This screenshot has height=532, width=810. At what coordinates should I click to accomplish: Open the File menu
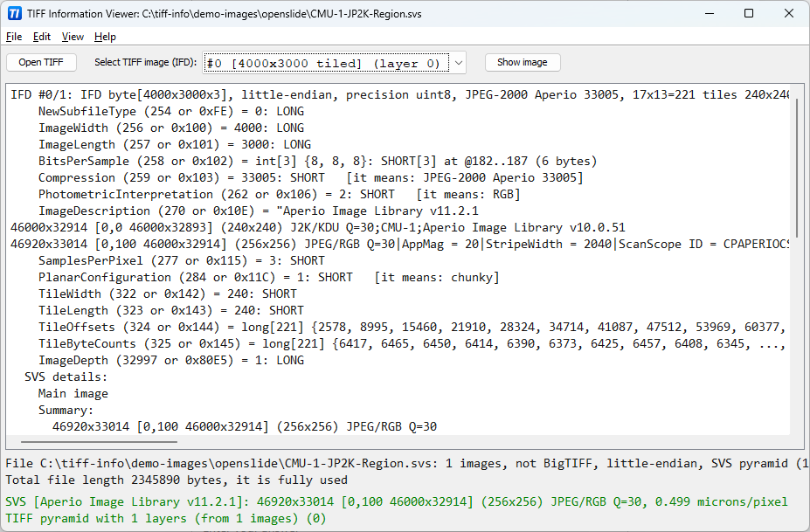click(13, 37)
